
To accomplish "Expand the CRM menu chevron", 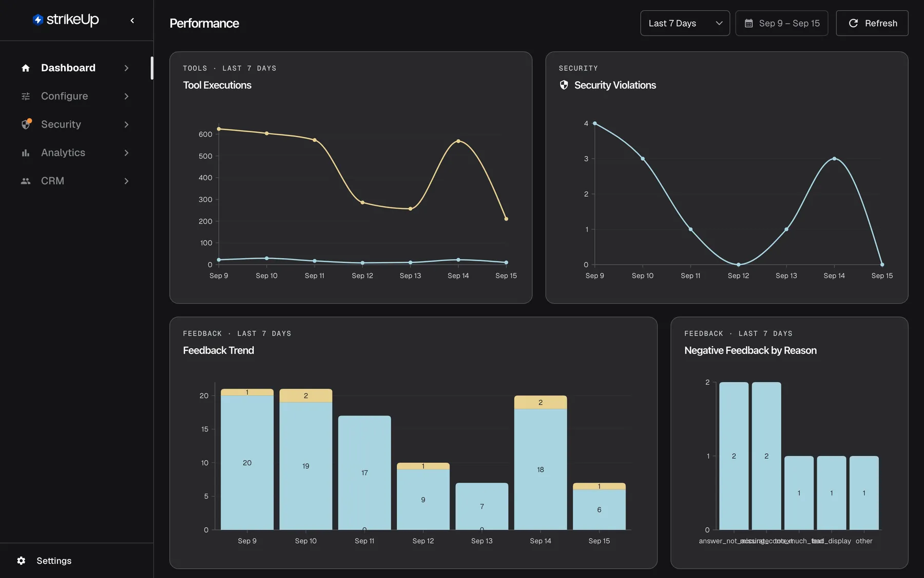I will [126, 181].
